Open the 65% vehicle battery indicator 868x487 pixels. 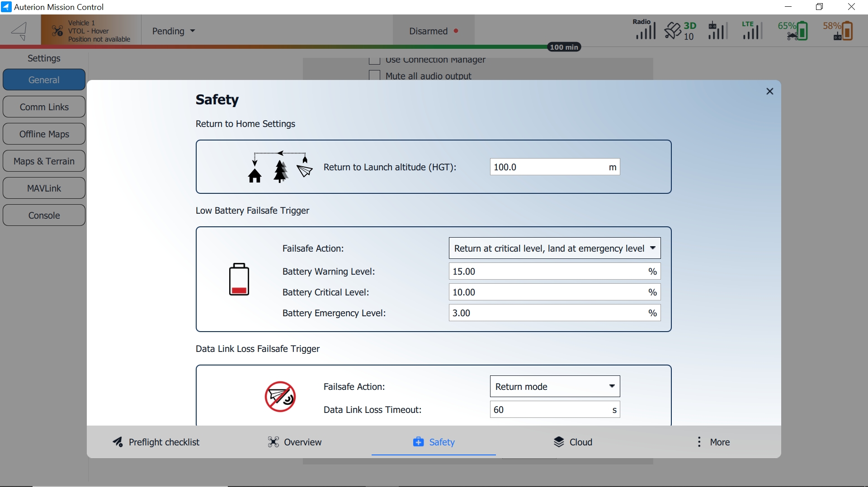coord(793,31)
